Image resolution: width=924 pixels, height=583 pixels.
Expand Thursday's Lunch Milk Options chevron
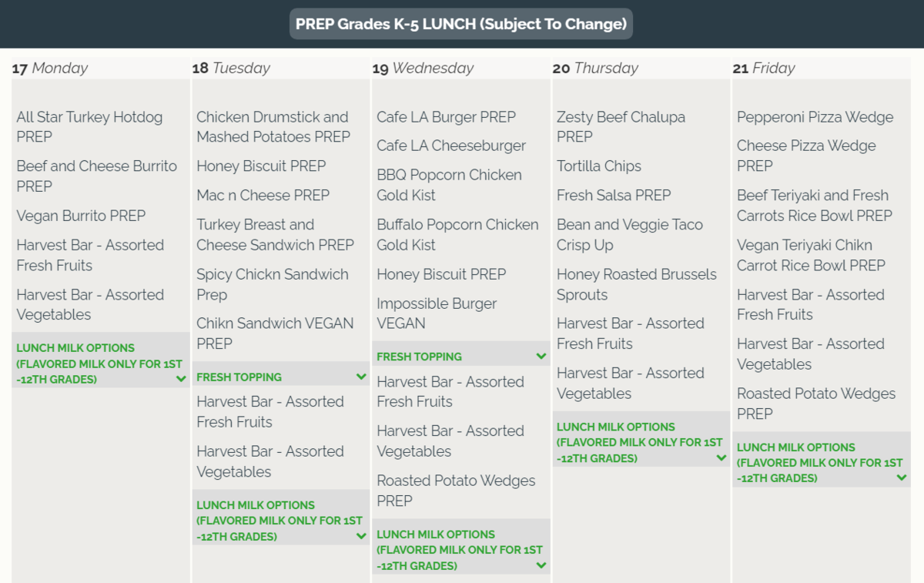pyautogui.click(x=721, y=458)
